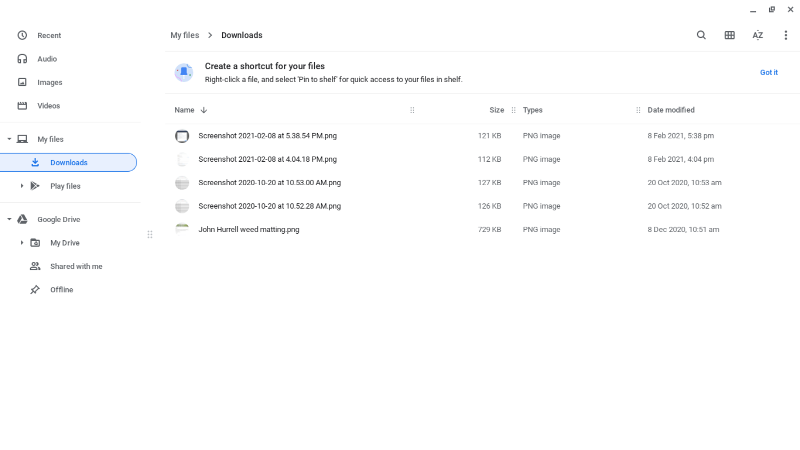Click the Downloads breadcrumb
The image size is (800, 450).
click(242, 35)
